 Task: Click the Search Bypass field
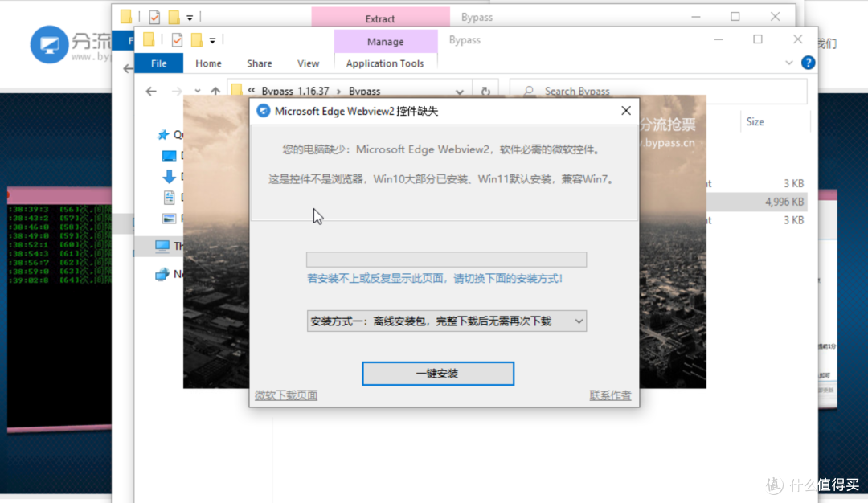pyautogui.click(x=658, y=92)
